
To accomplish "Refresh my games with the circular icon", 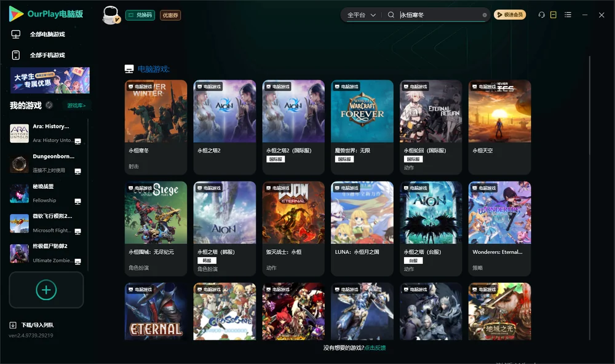I will click(49, 105).
